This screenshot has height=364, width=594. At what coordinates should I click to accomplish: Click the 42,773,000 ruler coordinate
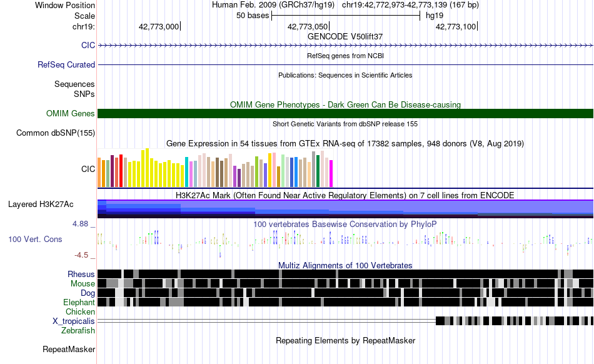159,26
